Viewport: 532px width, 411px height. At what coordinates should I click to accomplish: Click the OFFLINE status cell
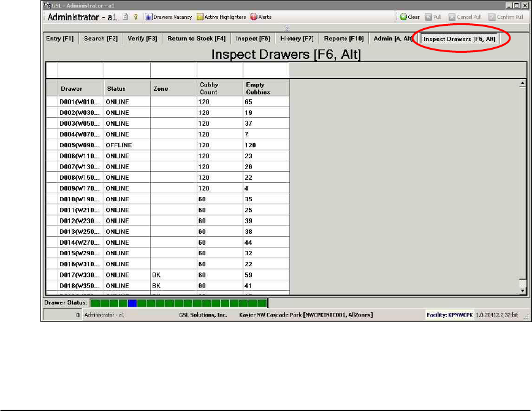127,145
